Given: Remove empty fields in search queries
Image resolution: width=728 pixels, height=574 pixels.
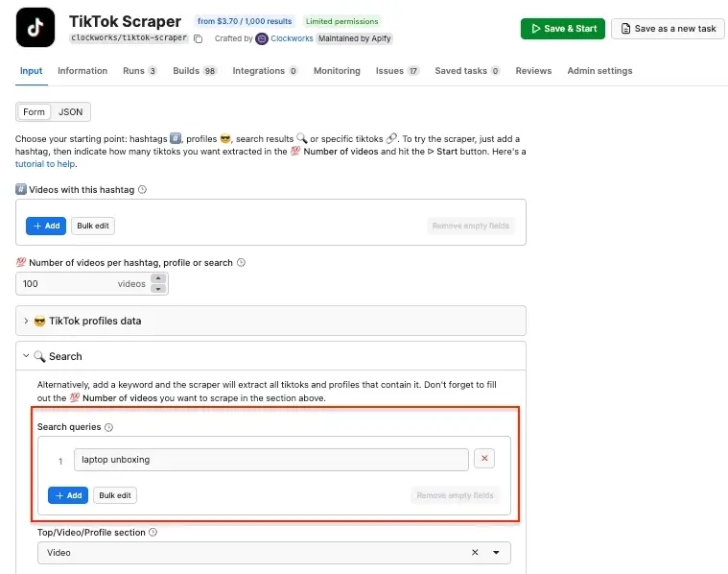Looking at the screenshot, I should 455,495.
